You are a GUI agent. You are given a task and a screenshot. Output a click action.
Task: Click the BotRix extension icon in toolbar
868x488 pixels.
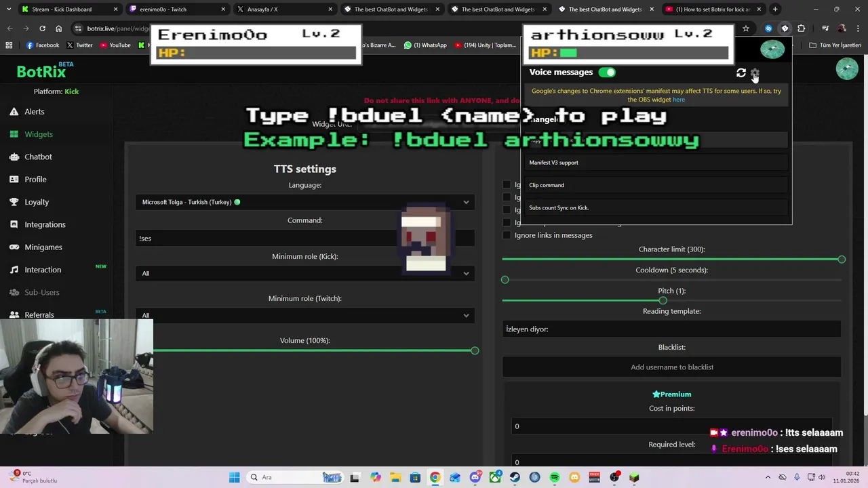tap(785, 28)
